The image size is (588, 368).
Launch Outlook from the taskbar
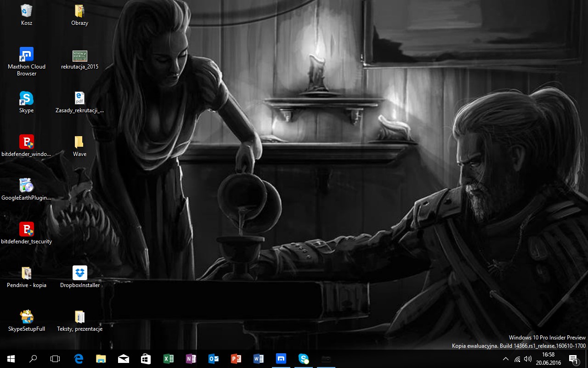tap(214, 359)
